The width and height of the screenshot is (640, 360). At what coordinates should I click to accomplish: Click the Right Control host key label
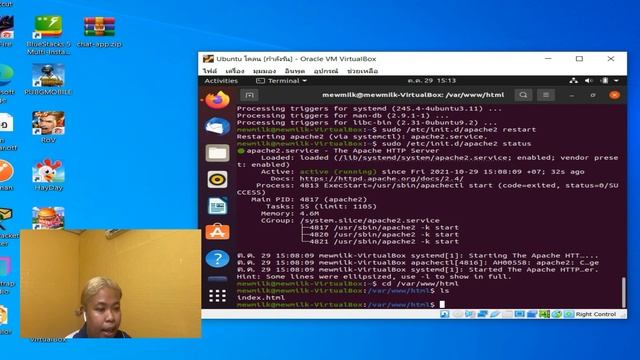click(596, 314)
